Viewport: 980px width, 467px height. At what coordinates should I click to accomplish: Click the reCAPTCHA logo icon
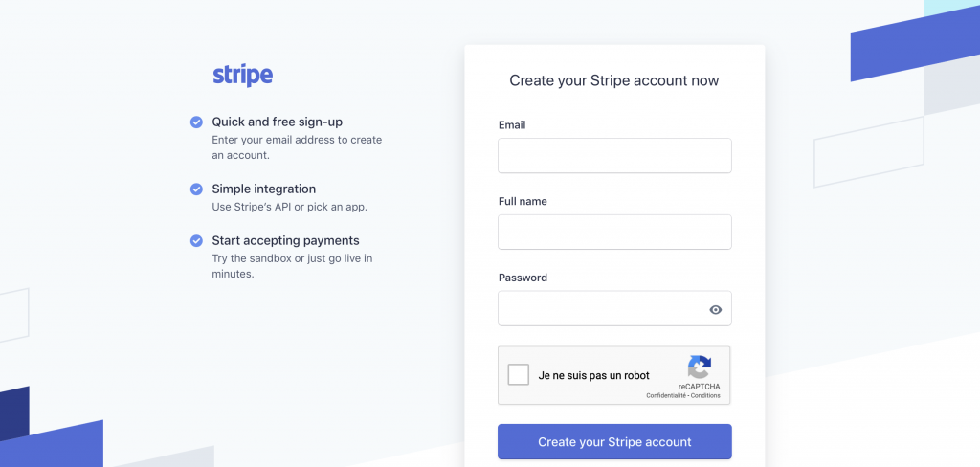tap(700, 367)
